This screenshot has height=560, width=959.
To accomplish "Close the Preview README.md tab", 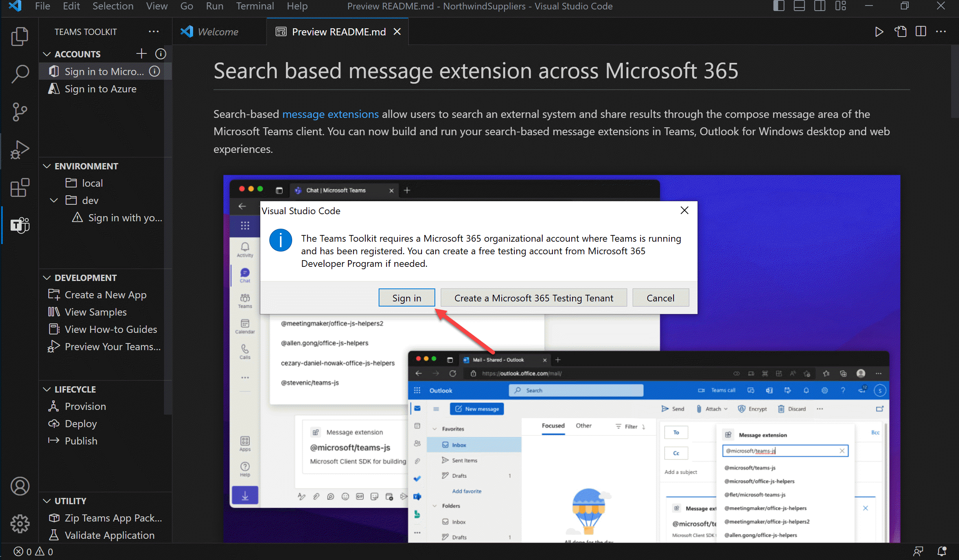I will (x=397, y=32).
